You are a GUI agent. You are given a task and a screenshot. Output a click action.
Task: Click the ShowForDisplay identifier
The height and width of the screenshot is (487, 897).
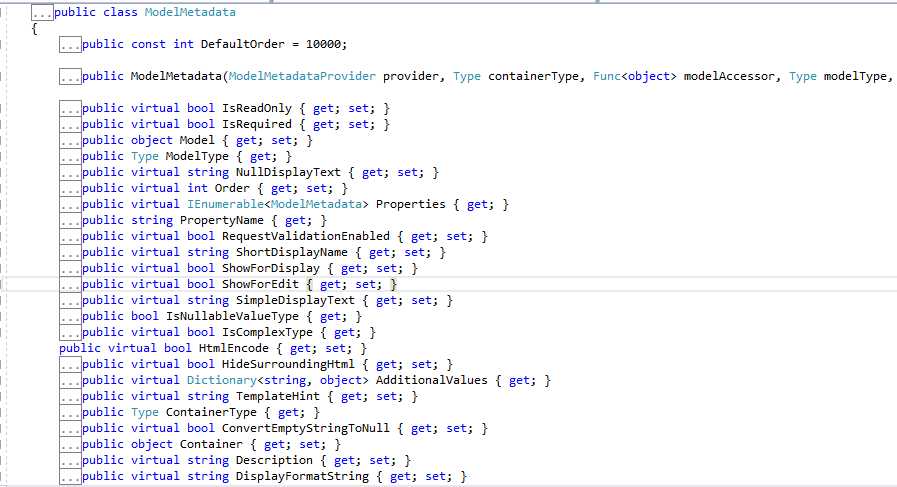coord(271,268)
